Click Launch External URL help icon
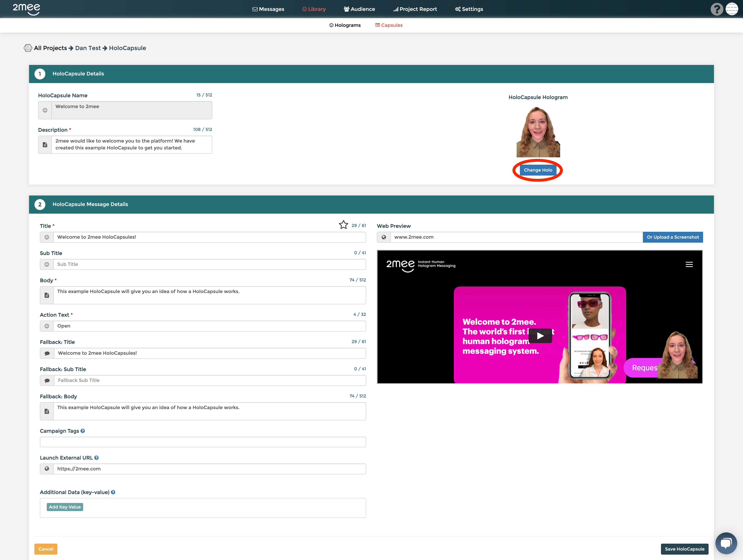Image resolution: width=743 pixels, height=560 pixels. click(96, 458)
